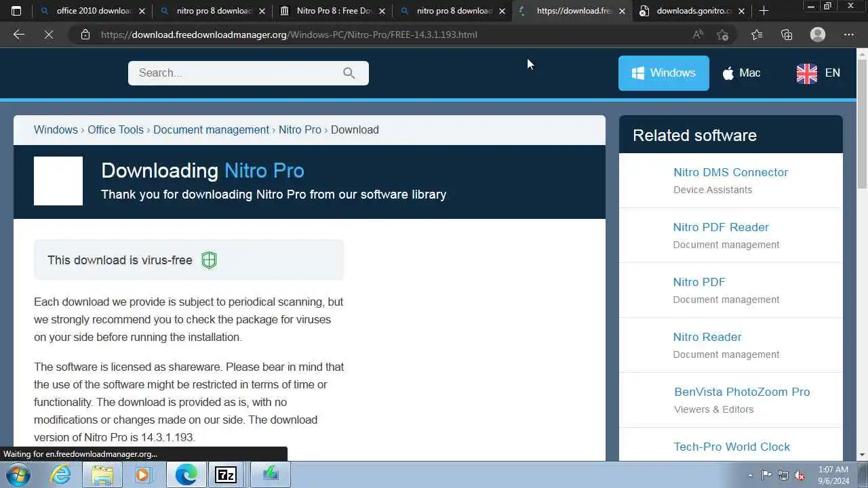
Task: Click the Nitro Pro logo thumbnail
Action: [x=58, y=181]
